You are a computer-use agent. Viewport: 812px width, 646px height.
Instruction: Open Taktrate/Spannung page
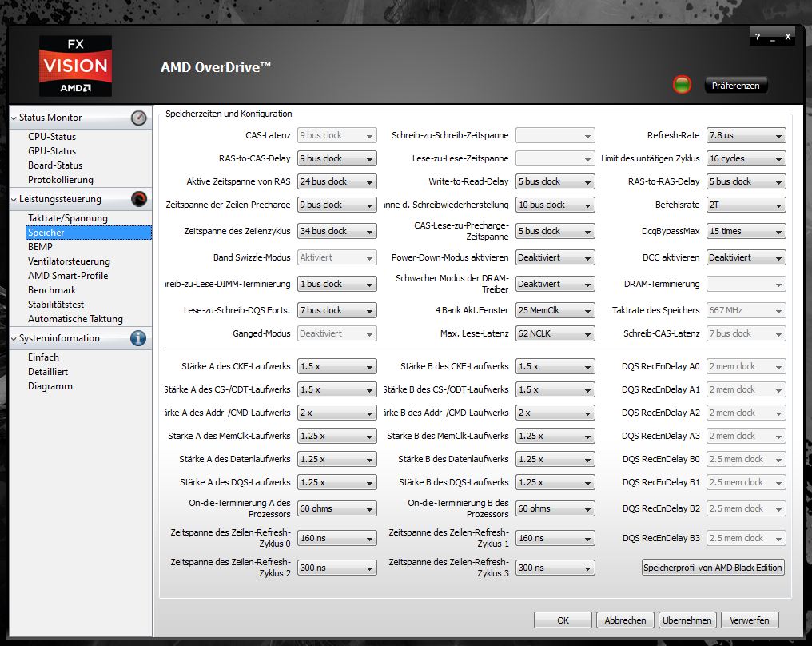[68, 218]
